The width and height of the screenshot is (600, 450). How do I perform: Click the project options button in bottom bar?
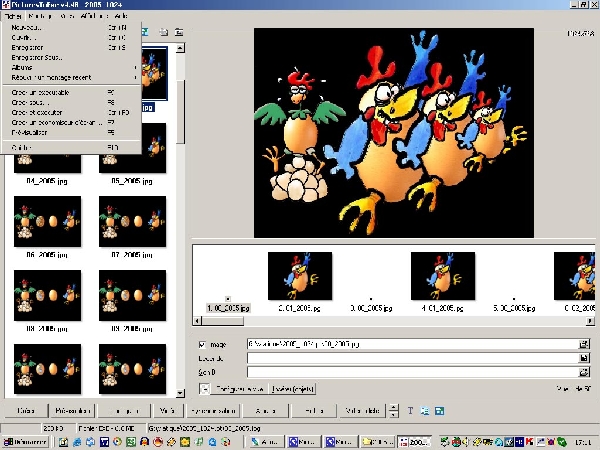click(124, 411)
